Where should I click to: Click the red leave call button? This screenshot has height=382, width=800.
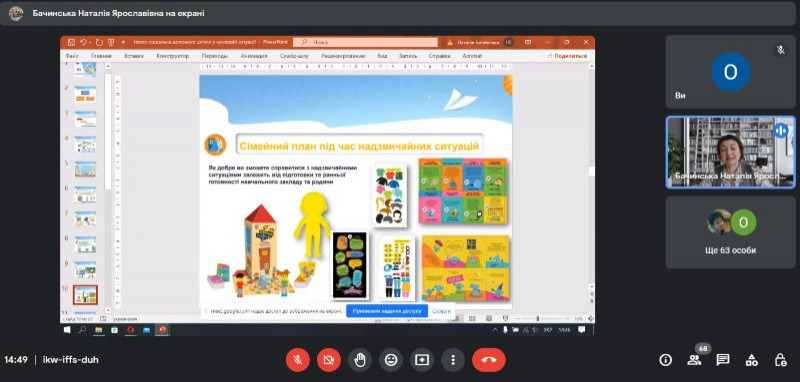click(489, 360)
